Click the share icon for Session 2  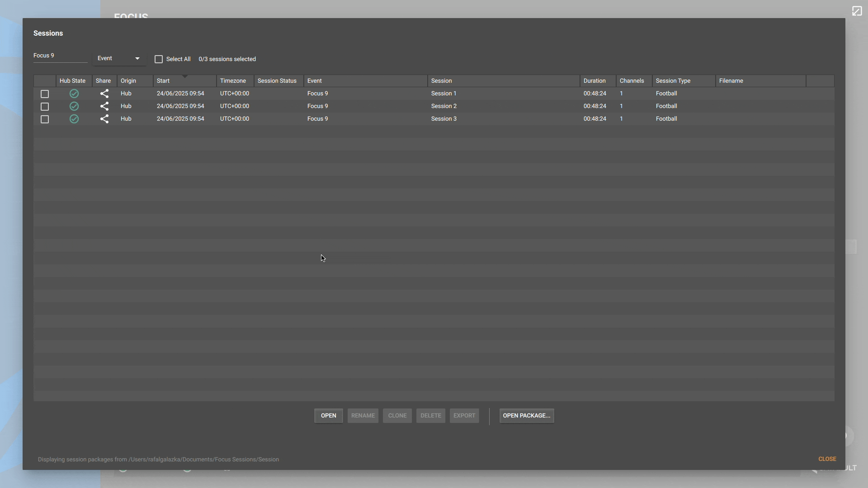point(104,106)
